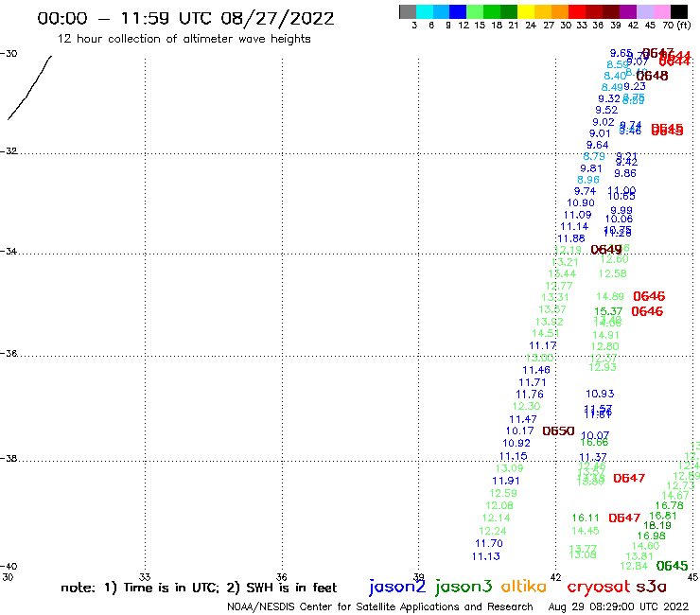This screenshot has height=615, width=700.
Task: Click the dark red time marker 0649
Action: click(x=605, y=249)
